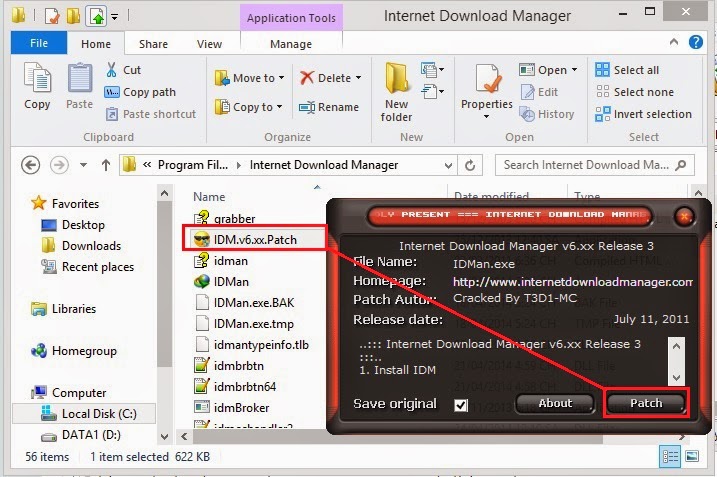717x477 pixels.
Task: Click the red Delete X icon
Action: pyautogui.click(x=307, y=78)
